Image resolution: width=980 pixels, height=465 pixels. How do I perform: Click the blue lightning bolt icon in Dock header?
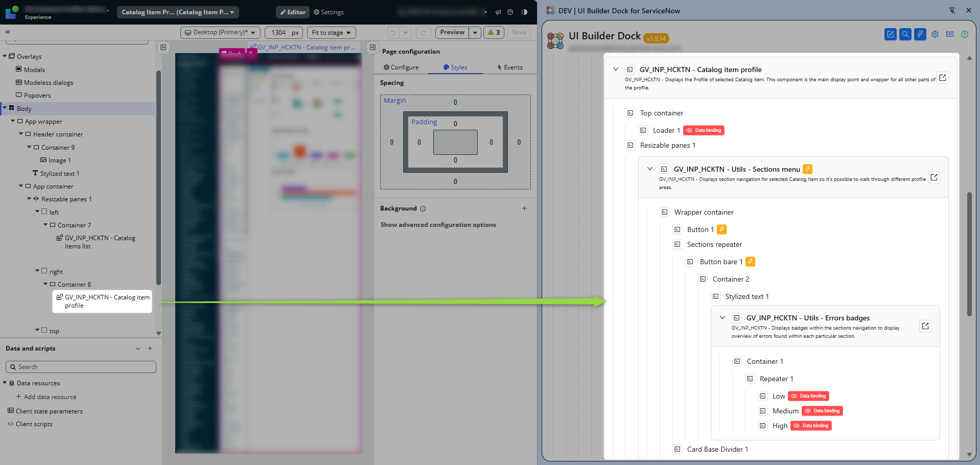point(920,34)
